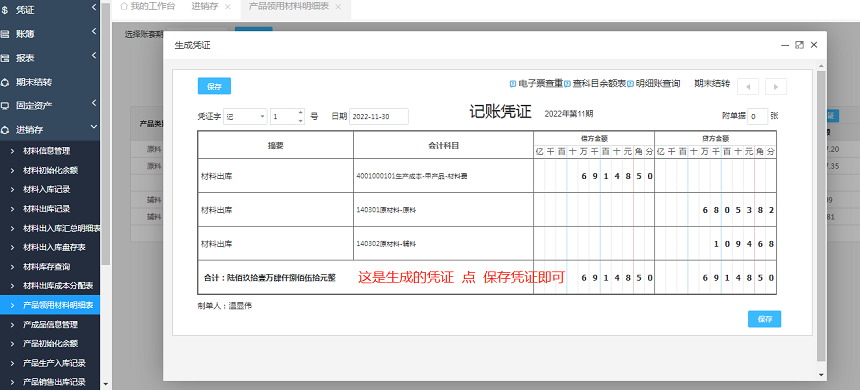Click the sidebar scroll down arrow
The height and width of the screenshot is (390, 860).
pyautogui.click(x=105, y=385)
